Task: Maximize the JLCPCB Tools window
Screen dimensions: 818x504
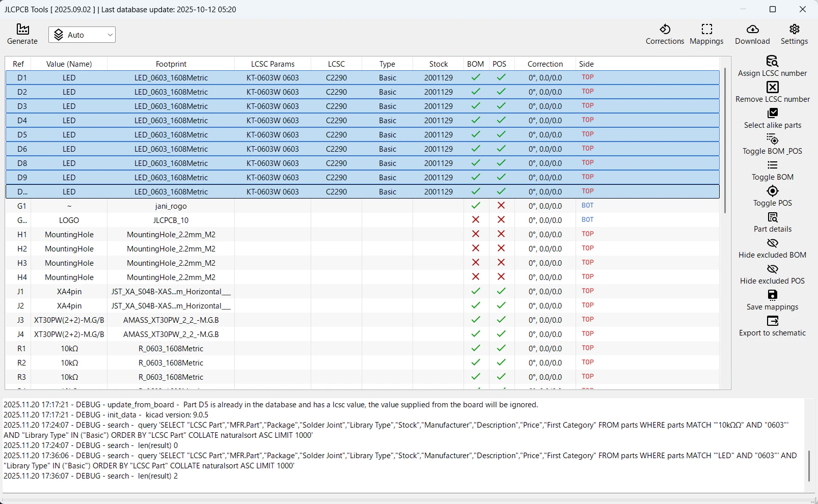Action: (773, 9)
